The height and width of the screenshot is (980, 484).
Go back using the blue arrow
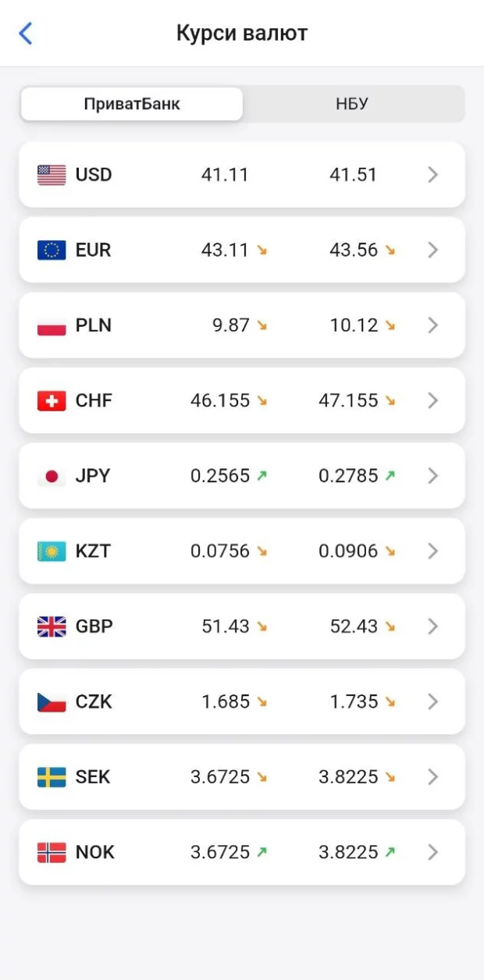tap(26, 34)
